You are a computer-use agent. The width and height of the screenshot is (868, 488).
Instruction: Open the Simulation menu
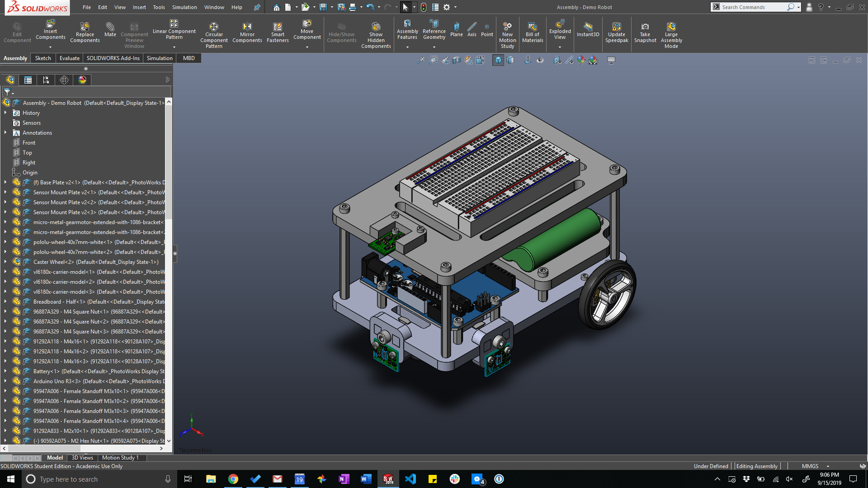[x=184, y=7]
